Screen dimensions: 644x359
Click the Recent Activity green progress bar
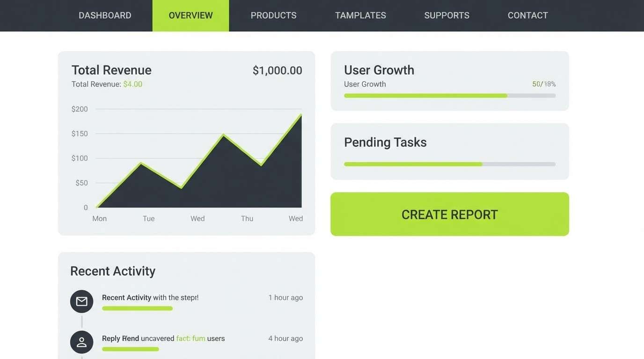(x=137, y=308)
